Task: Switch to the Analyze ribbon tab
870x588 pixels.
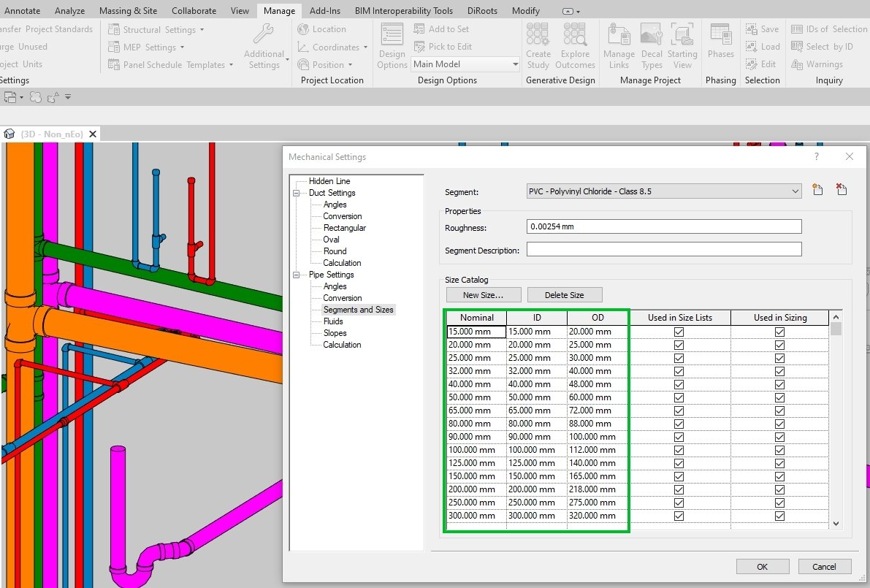Action: (x=70, y=10)
